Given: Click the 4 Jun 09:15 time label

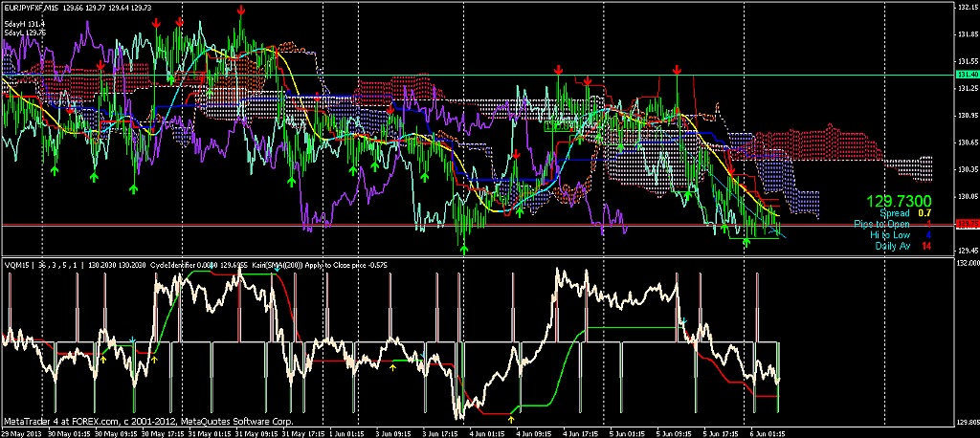Looking at the screenshot, I should [533, 433].
